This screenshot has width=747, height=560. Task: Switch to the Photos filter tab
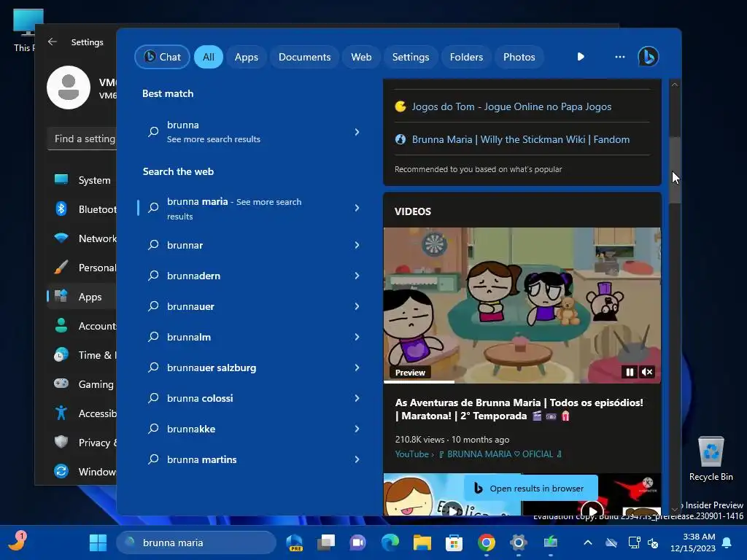(x=519, y=57)
